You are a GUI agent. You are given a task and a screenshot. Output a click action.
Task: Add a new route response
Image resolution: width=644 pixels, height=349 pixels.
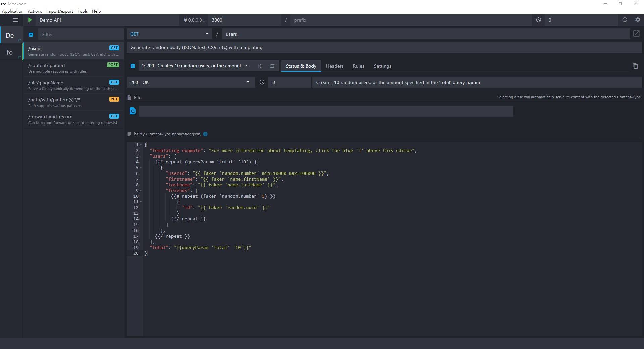pyautogui.click(x=133, y=66)
